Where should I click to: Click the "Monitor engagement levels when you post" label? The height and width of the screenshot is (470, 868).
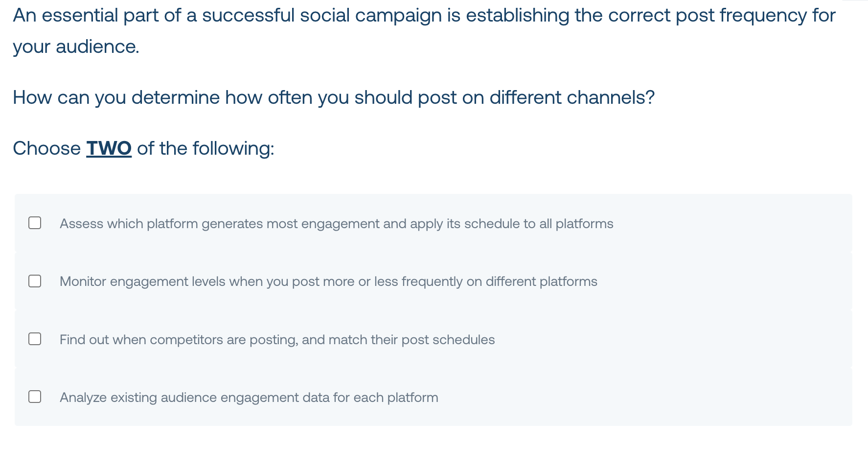point(328,282)
